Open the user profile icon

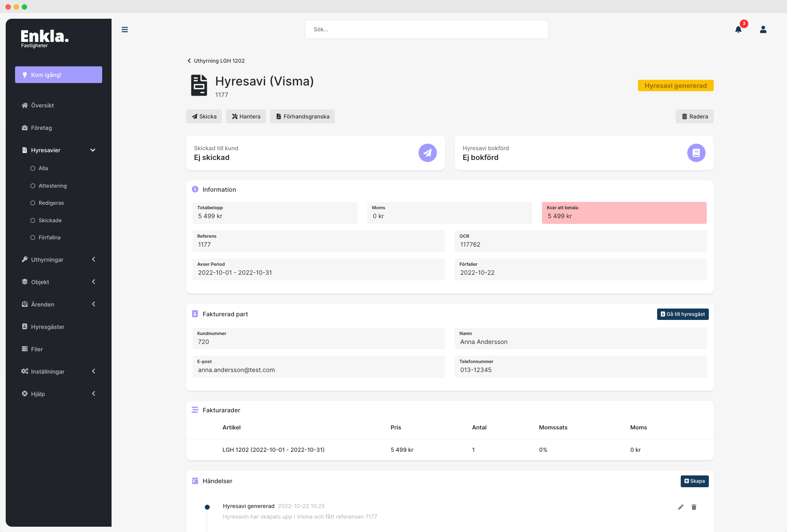click(763, 29)
